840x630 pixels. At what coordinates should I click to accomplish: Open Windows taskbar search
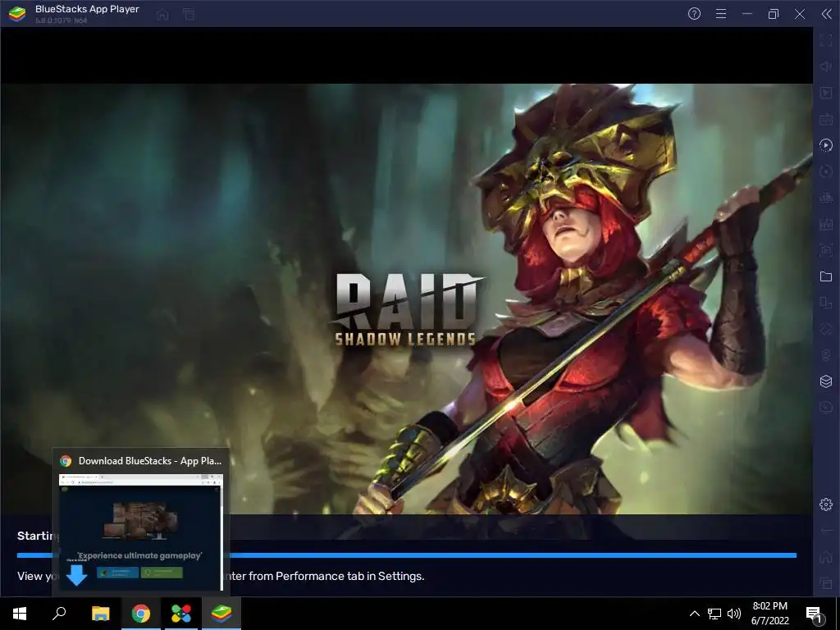(59, 614)
